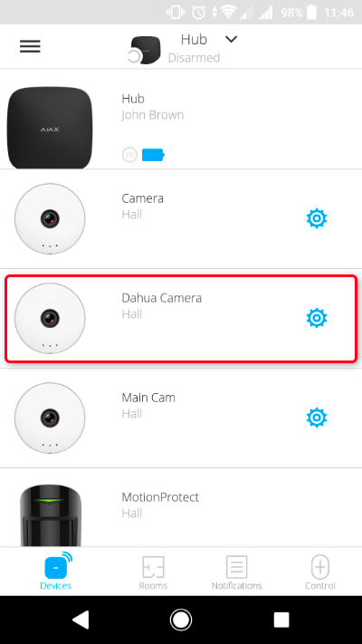Tap the Hub battery status icon
The width and height of the screenshot is (362, 644).
153,155
